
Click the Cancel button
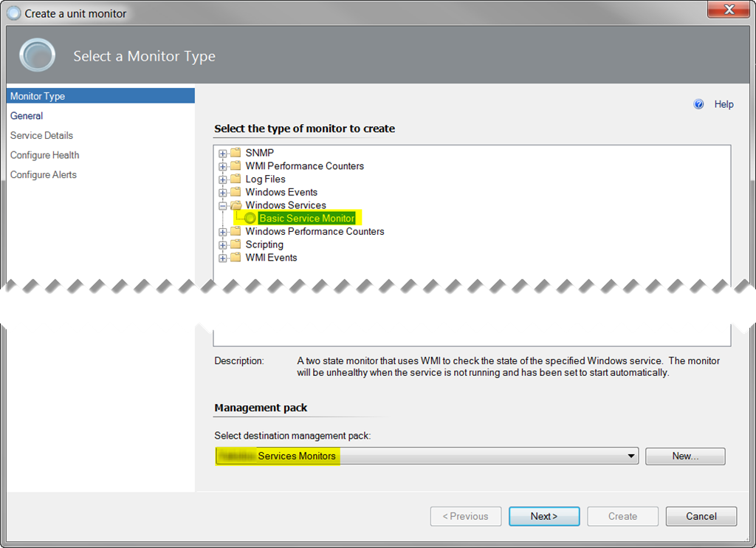tap(701, 516)
